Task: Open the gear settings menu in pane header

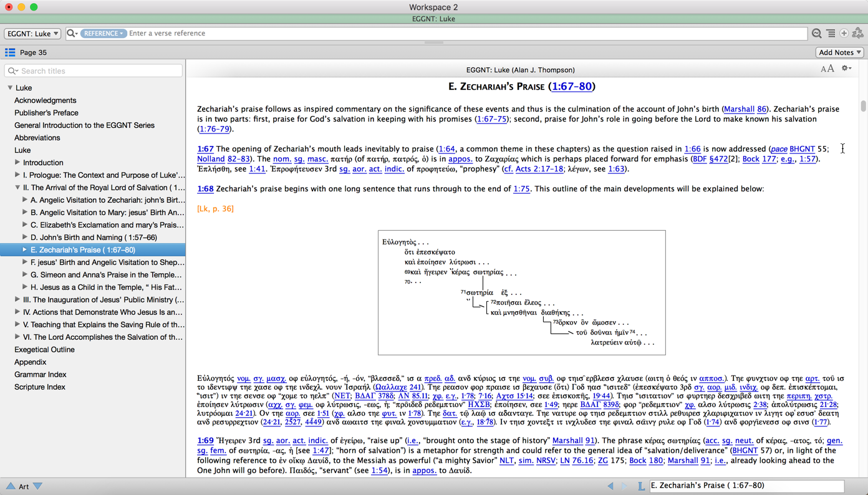Action: coord(846,69)
